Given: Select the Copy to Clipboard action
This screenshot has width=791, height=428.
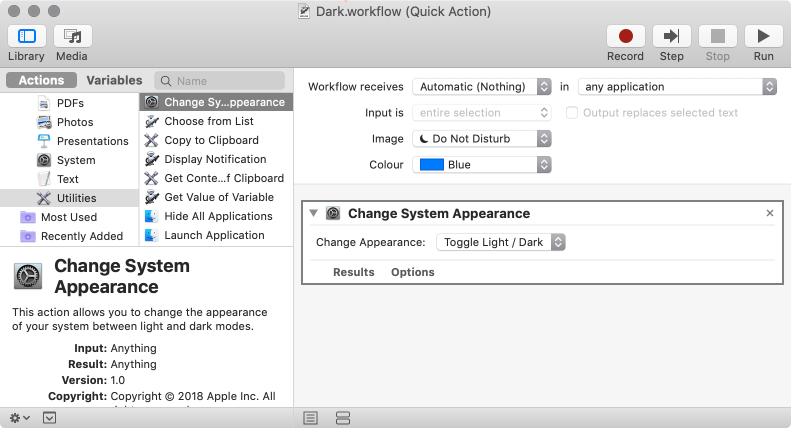Looking at the screenshot, I should (x=216, y=140).
